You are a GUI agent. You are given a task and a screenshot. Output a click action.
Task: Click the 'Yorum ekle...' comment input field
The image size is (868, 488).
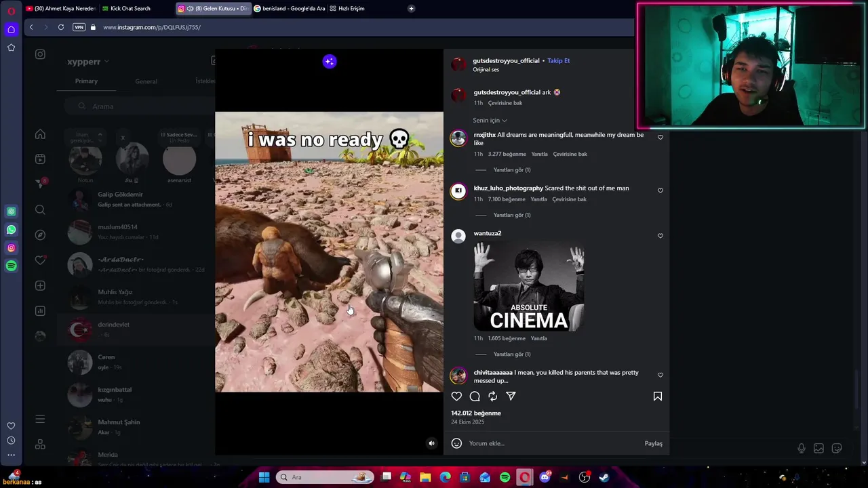click(x=553, y=443)
